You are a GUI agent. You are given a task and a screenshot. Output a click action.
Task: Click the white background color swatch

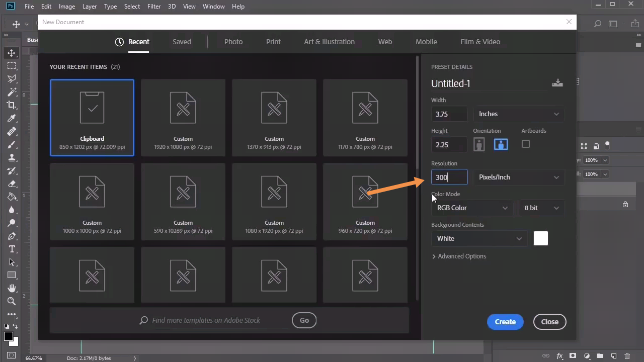pyautogui.click(x=540, y=239)
